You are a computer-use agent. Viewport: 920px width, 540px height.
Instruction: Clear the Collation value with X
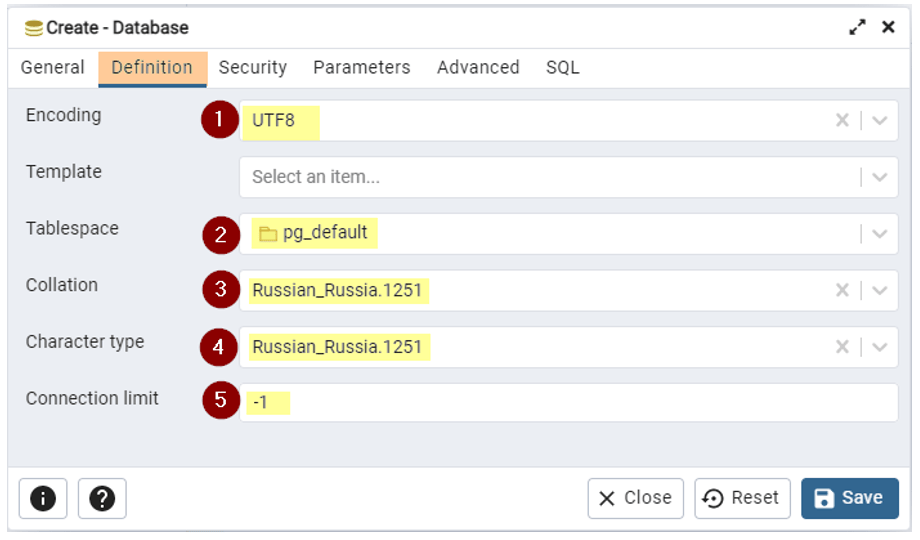coord(842,290)
